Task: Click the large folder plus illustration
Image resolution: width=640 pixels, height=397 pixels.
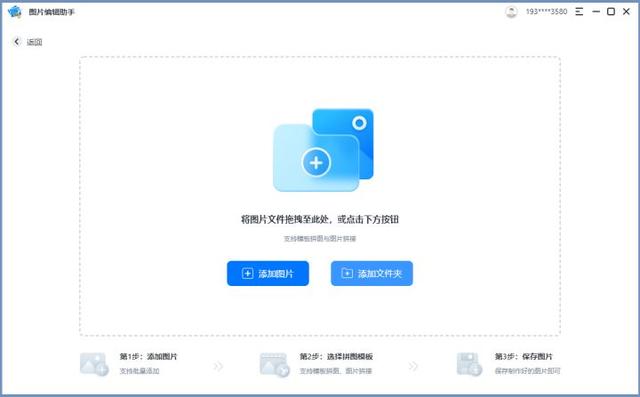Action: [323, 150]
